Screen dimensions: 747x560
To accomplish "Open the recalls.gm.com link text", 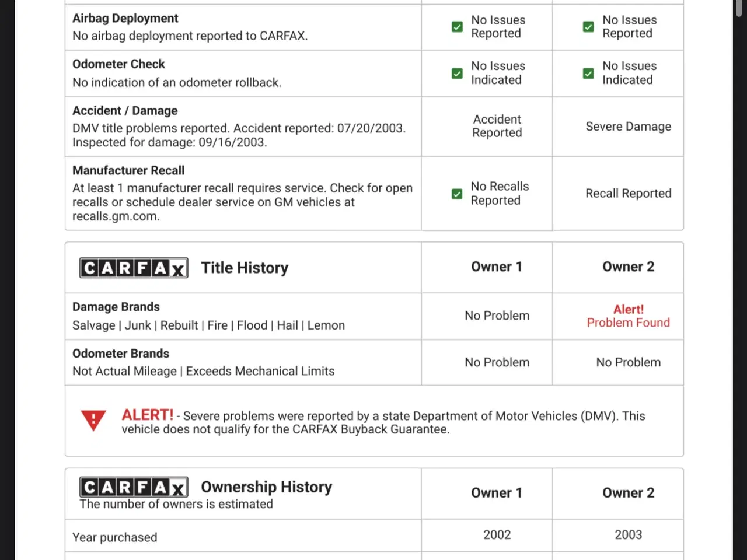I will (x=116, y=216).
